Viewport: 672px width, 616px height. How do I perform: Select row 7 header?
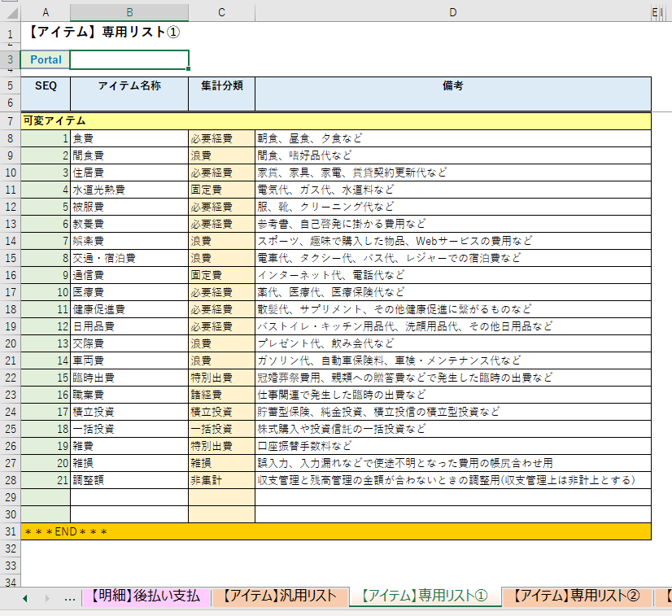[11, 121]
